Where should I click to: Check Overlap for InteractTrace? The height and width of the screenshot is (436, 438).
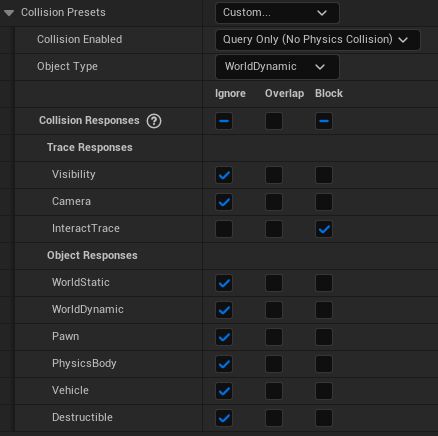tap(274, 229)
